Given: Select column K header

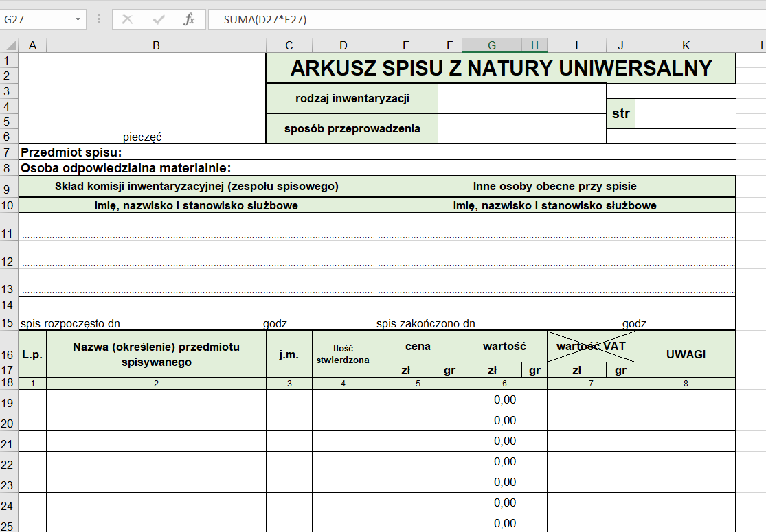Looking at the screenshot, I should (686, 45).
